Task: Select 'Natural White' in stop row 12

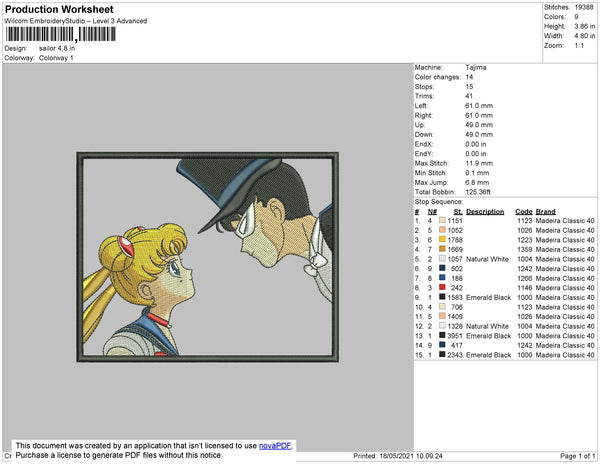Action: (x=487, y=326)
